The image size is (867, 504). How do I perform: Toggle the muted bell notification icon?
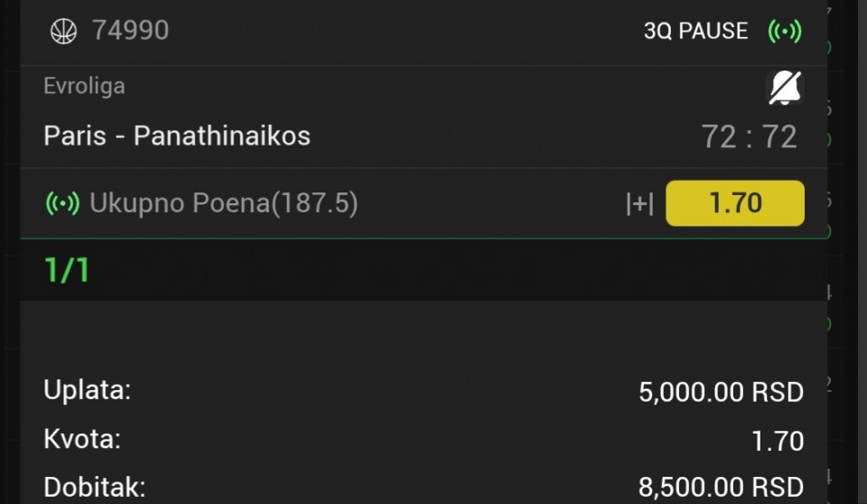[784, 88]
